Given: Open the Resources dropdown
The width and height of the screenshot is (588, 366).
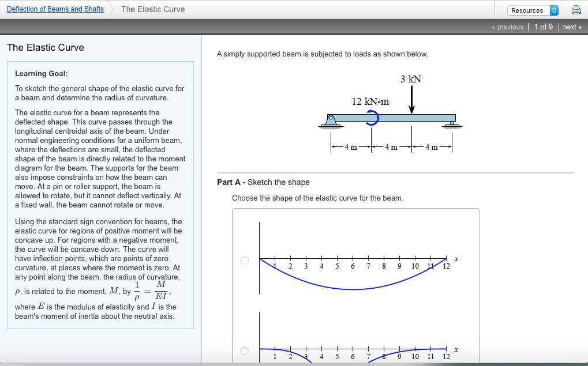Looking at the screenshot, I should [532, 10].
